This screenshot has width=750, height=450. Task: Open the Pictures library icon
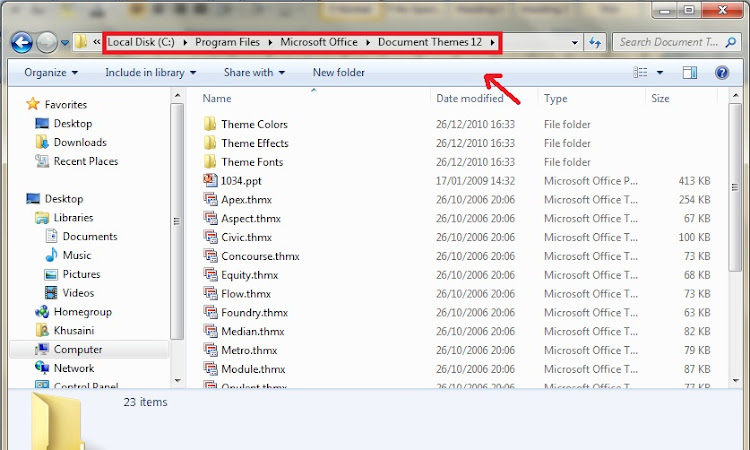[x=51, y=274]
